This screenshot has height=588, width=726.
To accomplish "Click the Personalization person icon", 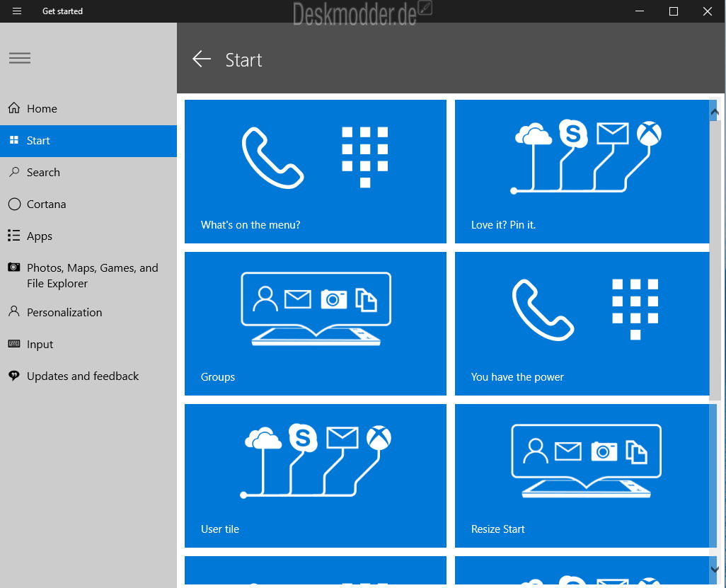I will click(14, 311).
